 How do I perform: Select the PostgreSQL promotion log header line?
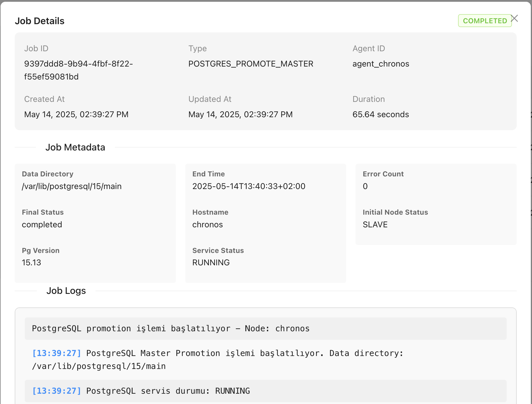click(170, 328)
